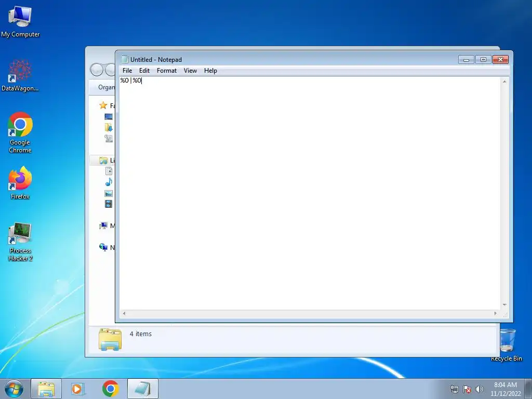Select the Pictures library icon in Explorer
Image resolution: width=532 pixels, height=399 pixels.
click(x=109, y=193)
